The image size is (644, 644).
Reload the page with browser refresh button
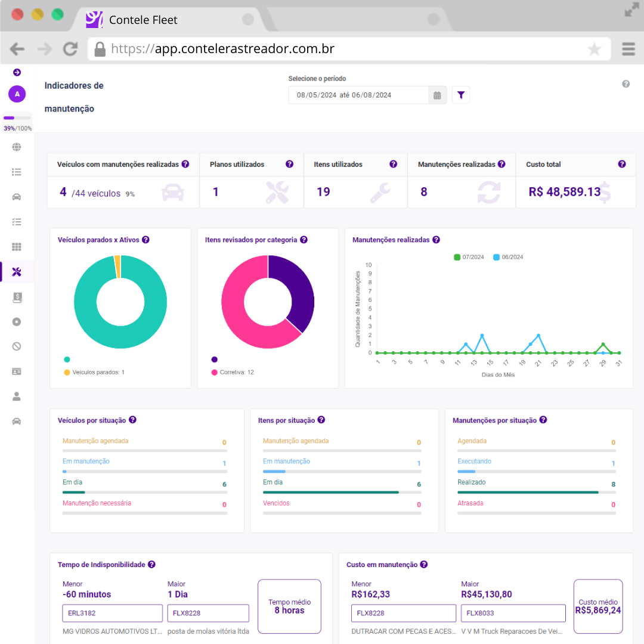click(x=70, y=49)
